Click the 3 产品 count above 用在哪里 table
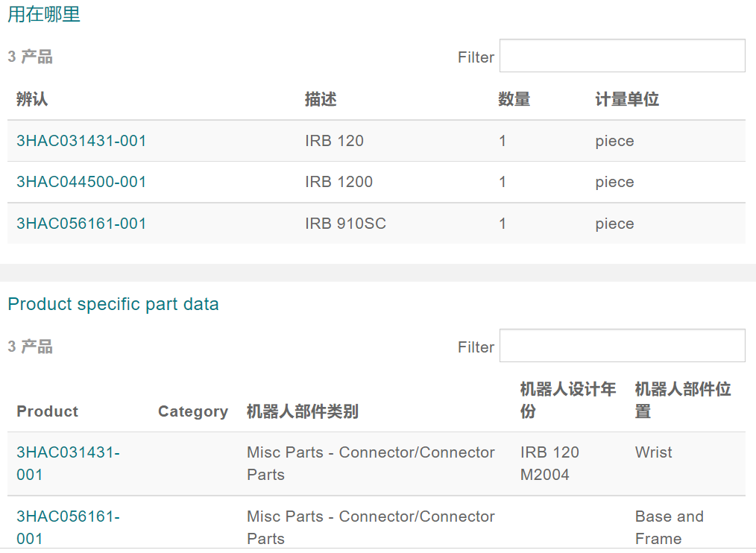This screenshot has width=756, height=553. coord(30,57)
